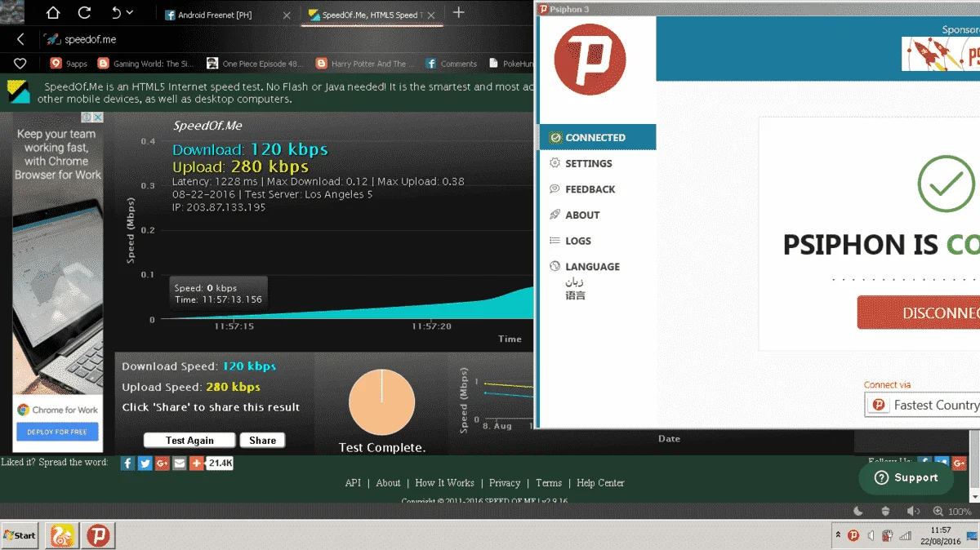Open Fastest Country connect-via dropdown
Image resolution: width=980 pixels, height=550 pixels.
pos(923,405)
